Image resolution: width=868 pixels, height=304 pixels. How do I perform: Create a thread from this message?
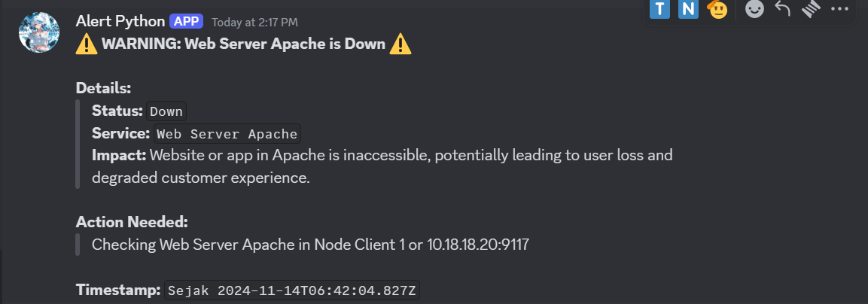[x=811, y=9]
